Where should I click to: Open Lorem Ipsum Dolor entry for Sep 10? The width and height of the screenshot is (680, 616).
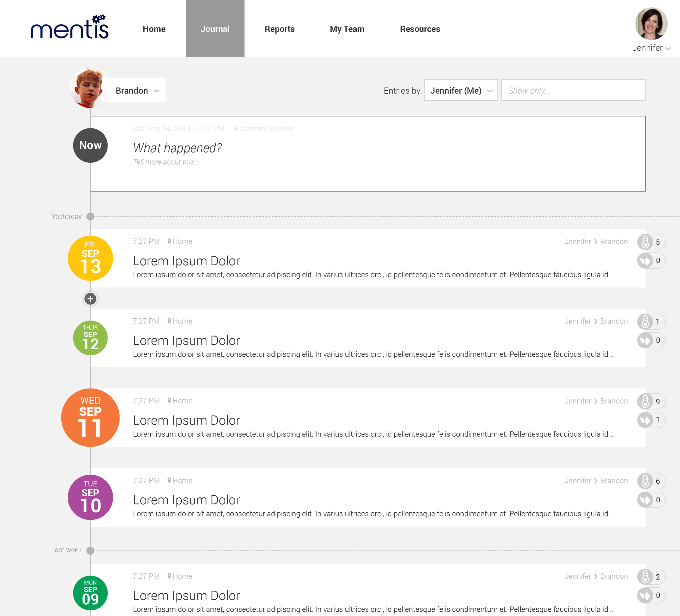[186, 500]
